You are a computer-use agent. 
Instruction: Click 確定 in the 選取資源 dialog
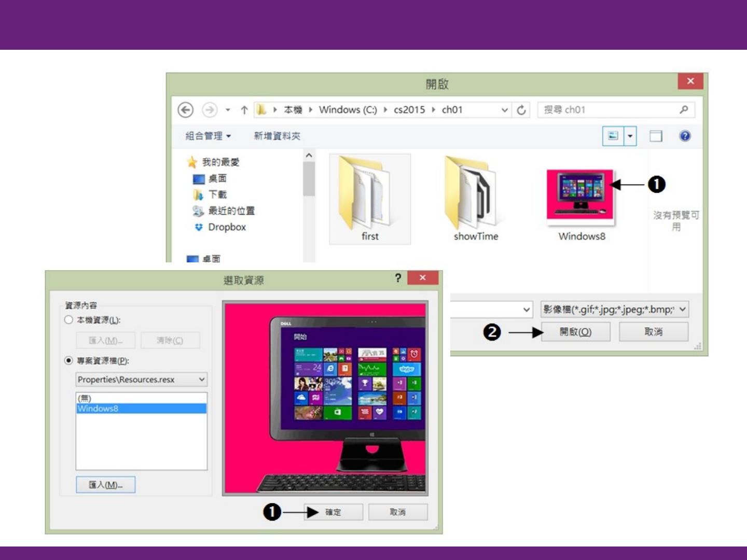click(x=333, y=512)
